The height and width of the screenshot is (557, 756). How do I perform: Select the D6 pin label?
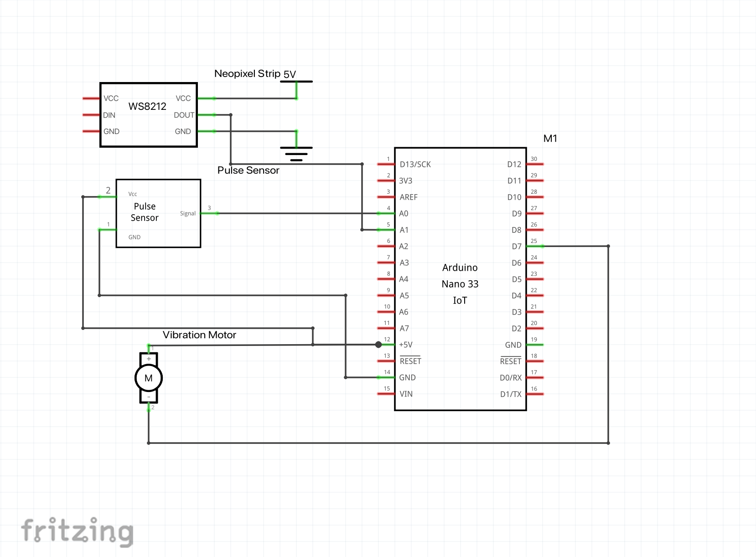pos(517,263)
